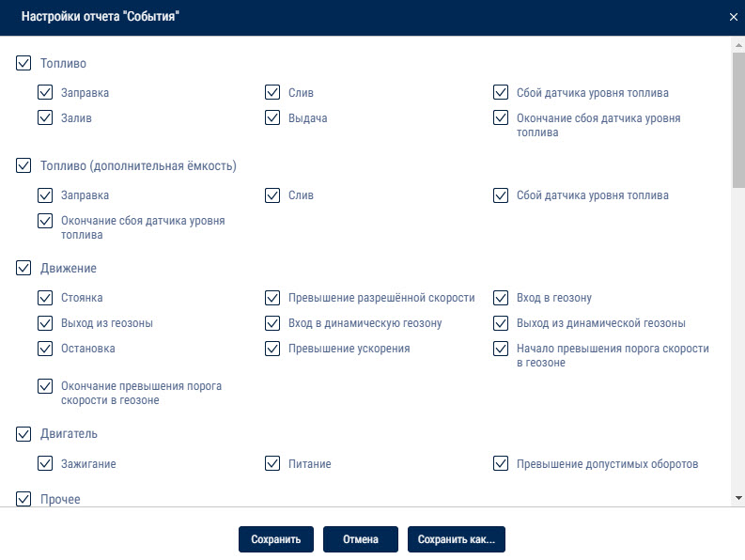745x560 pixels.
Task: Uncheck the Остановка checkbox
Action: 45,348
